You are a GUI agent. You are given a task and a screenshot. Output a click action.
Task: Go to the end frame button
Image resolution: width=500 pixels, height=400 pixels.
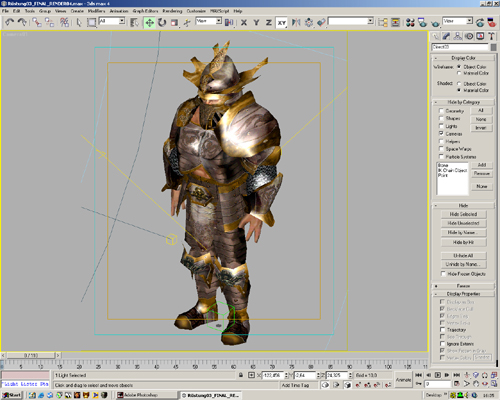[456, 375]
